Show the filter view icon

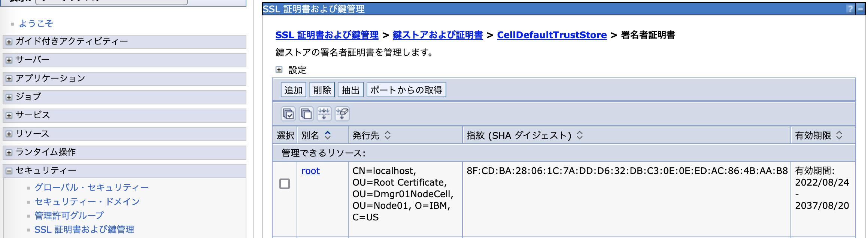click(x=324, y=114)
